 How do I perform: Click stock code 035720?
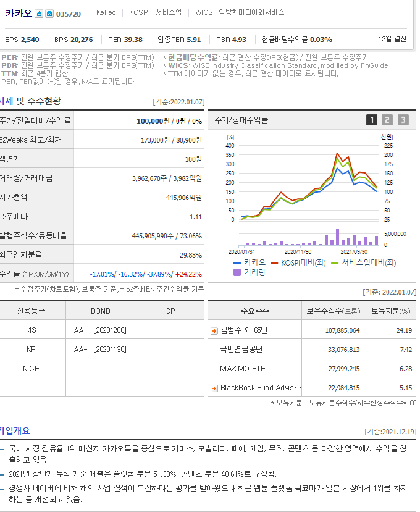tap(69, 14)
